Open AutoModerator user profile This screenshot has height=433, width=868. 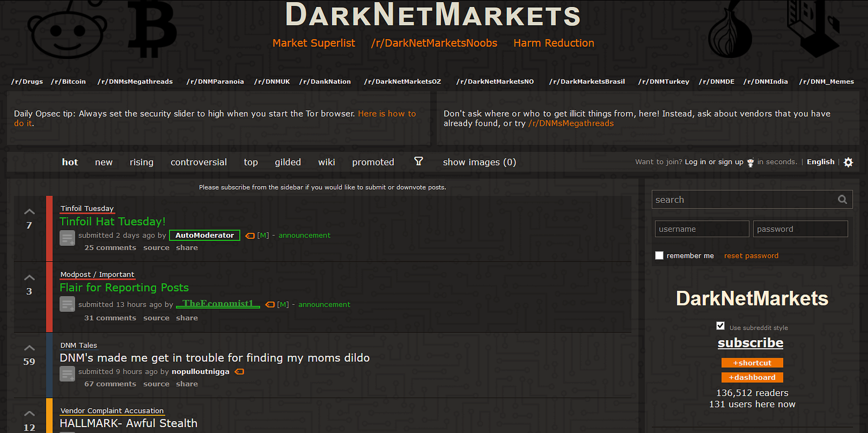[x=205, y=235]
